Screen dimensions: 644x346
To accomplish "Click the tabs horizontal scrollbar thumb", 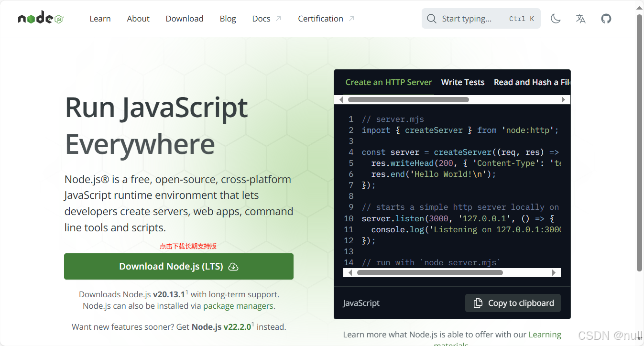I will coord(408,100).
